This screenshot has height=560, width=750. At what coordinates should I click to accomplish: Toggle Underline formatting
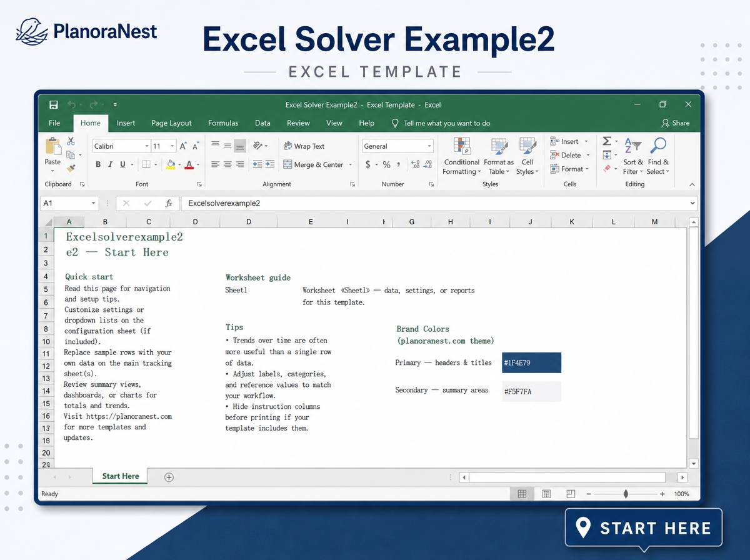click(122, 164)
